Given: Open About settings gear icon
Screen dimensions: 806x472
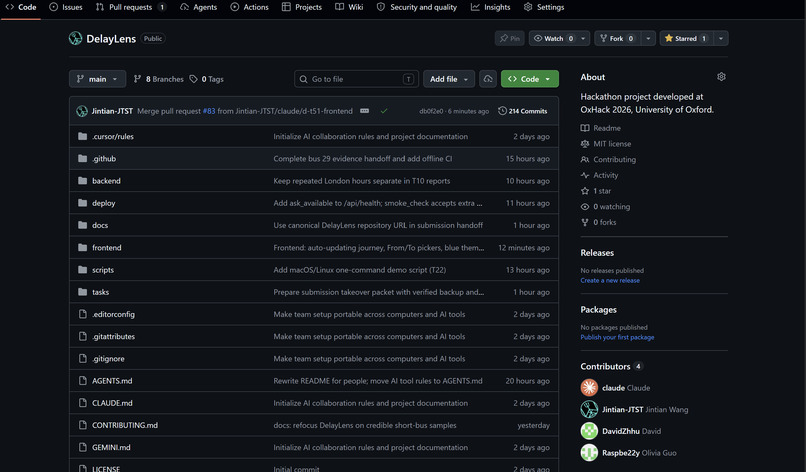Looking at the screenshot, I should 721,77.
